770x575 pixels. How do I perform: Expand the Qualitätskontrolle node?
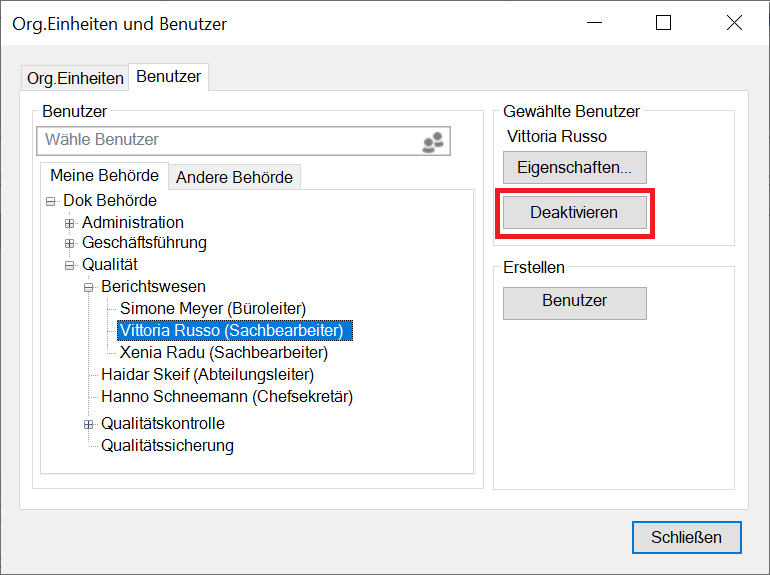pos(89,424)
